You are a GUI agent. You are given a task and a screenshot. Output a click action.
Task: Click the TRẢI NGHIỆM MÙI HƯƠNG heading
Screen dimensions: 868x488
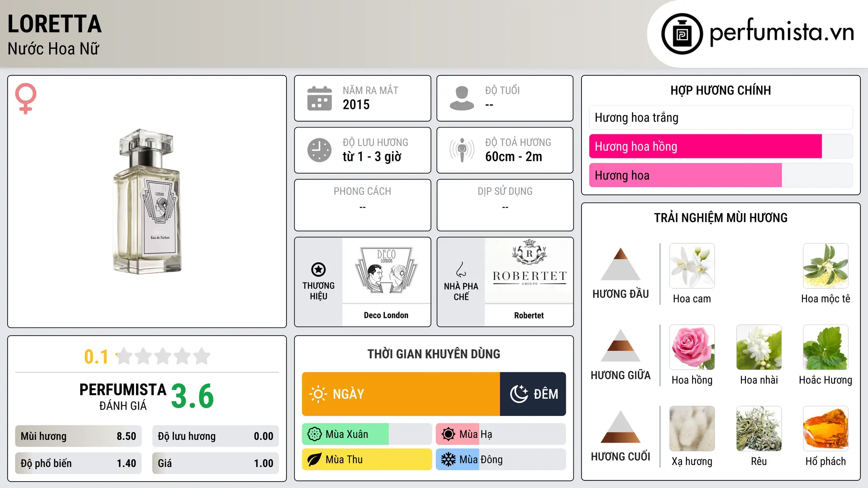[721, 218]
